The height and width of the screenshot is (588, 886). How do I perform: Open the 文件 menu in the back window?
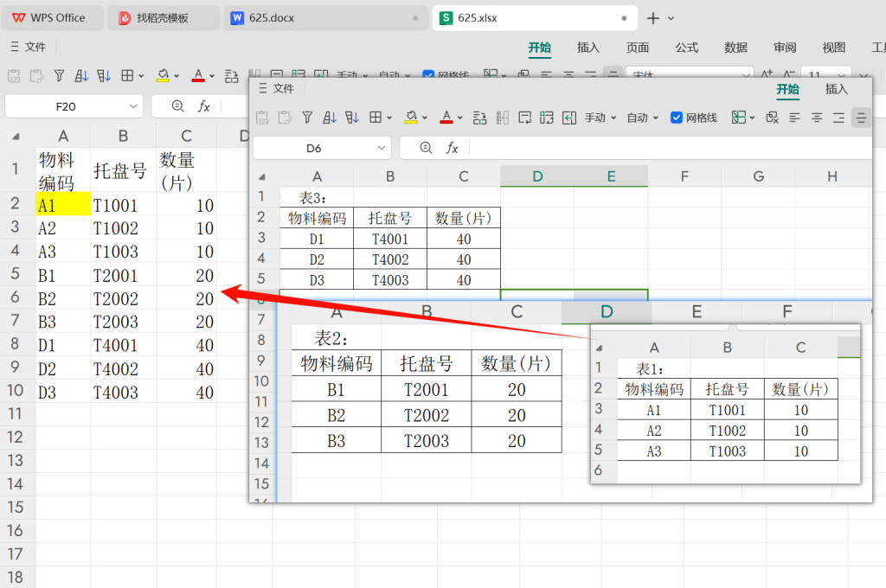click(29, 47)
